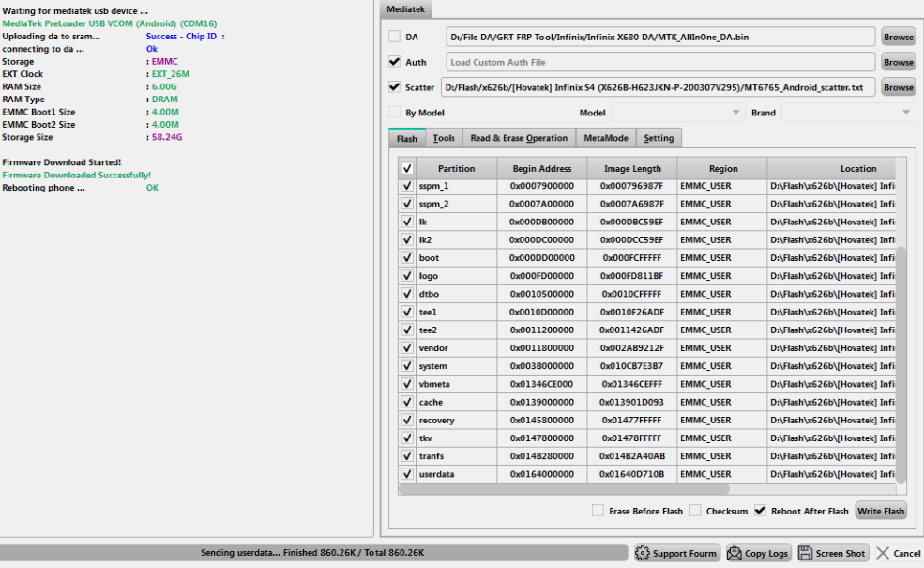This screenshot has height=568, width=924.
Task: Uncheck the dtbo partition checkbox
Action: pos(406,294)
